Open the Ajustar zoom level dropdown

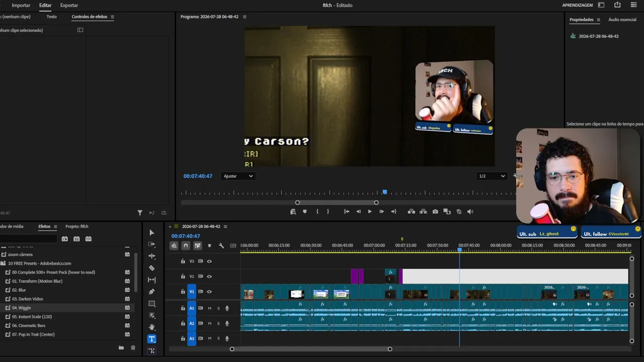tap(238, 176)
